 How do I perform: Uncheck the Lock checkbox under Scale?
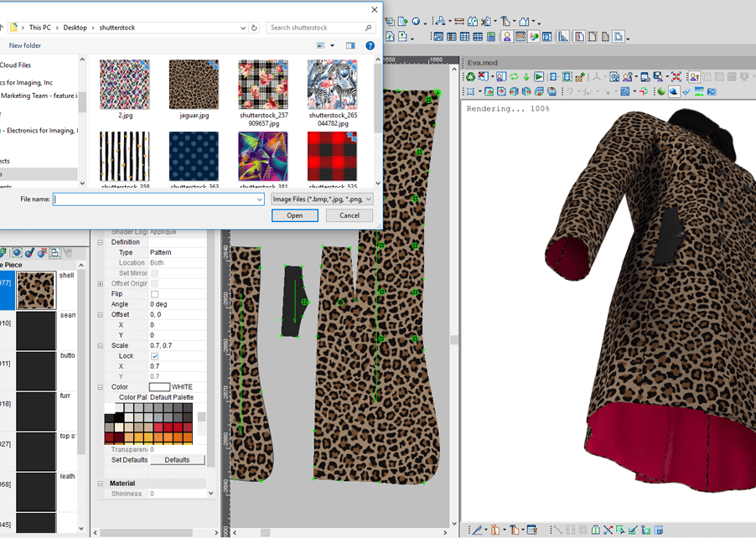pyautogui.click(x=155, y=356)
